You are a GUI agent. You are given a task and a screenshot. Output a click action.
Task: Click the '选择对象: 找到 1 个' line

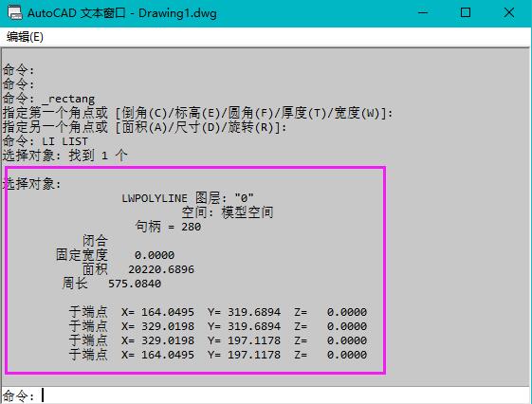[65, 156]
